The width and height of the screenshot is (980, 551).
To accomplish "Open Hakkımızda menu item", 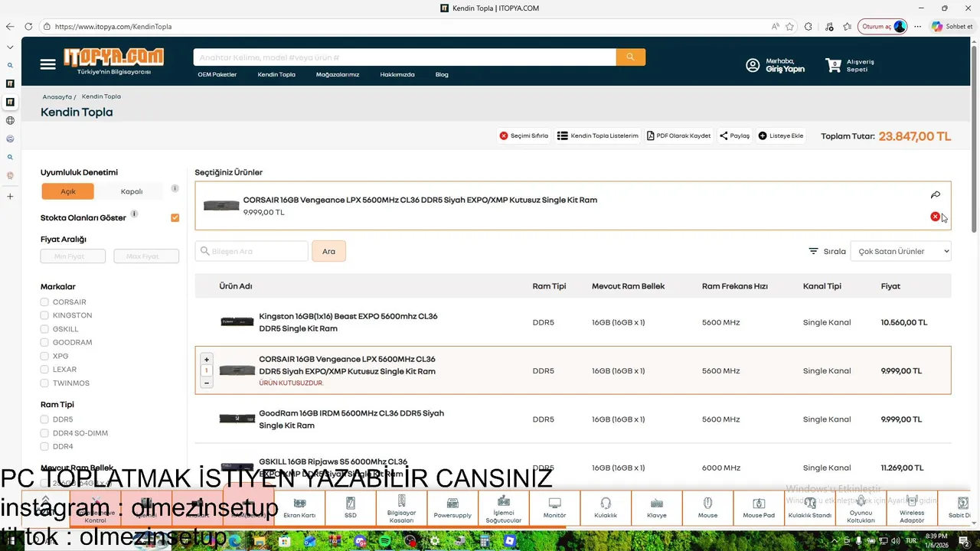I will [397, 74].
